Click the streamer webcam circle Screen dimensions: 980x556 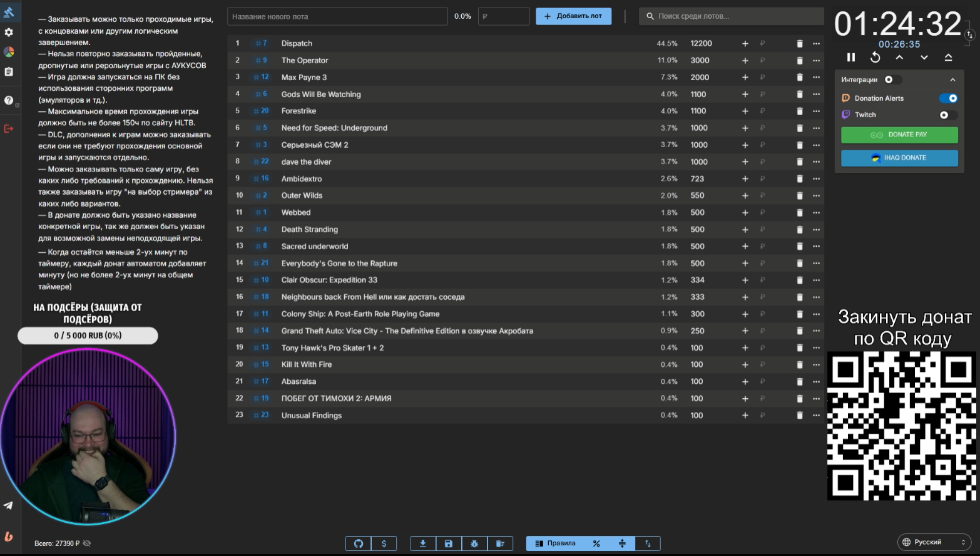(x=88, y=436)
